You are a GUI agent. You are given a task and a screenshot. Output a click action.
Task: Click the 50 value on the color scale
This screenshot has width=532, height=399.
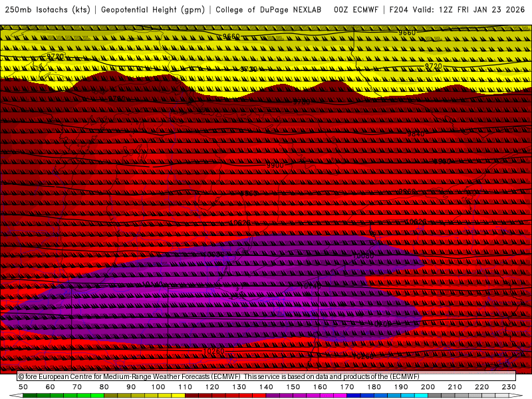click(x=23, y=387)
